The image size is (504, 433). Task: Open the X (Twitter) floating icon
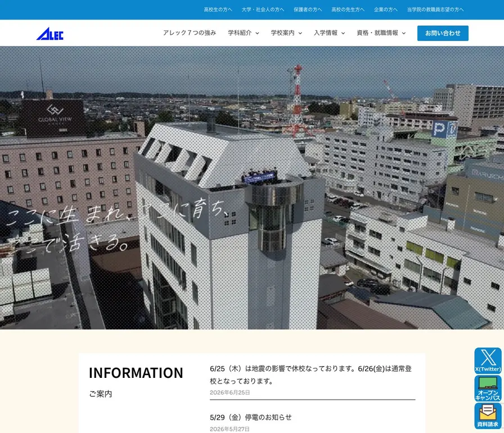[488, 360]
